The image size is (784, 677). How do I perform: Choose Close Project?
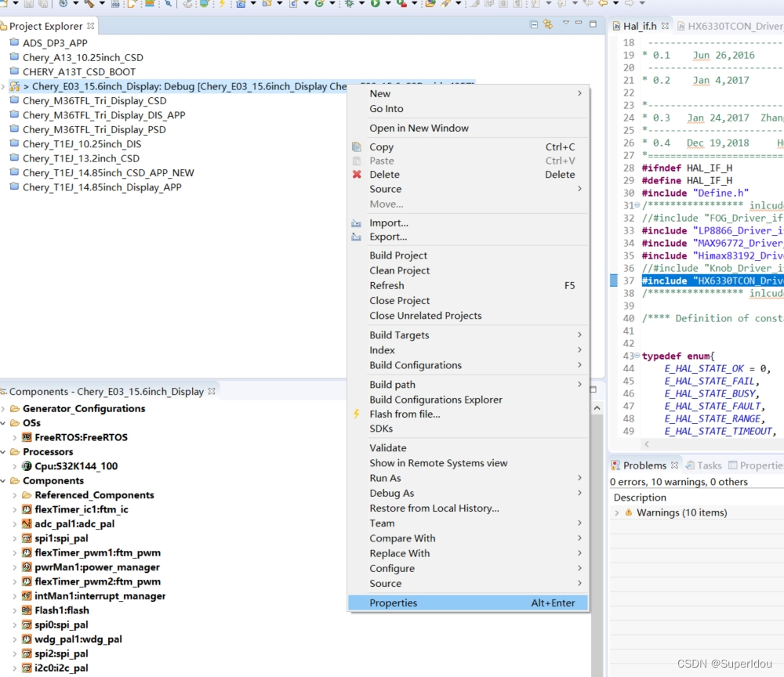[x=468, y=300]
